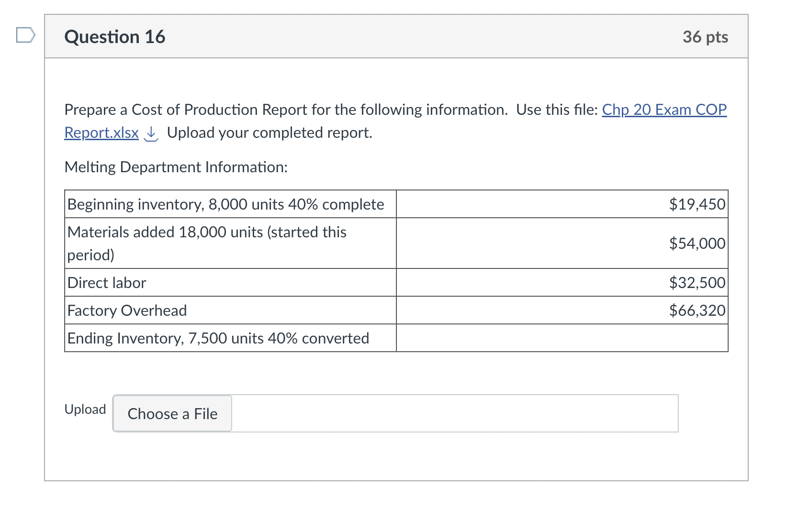Image resolution: width=786 pixels, height=532 pixels.
Task: Select the Direct labor row label
Action: pos(106,282)
